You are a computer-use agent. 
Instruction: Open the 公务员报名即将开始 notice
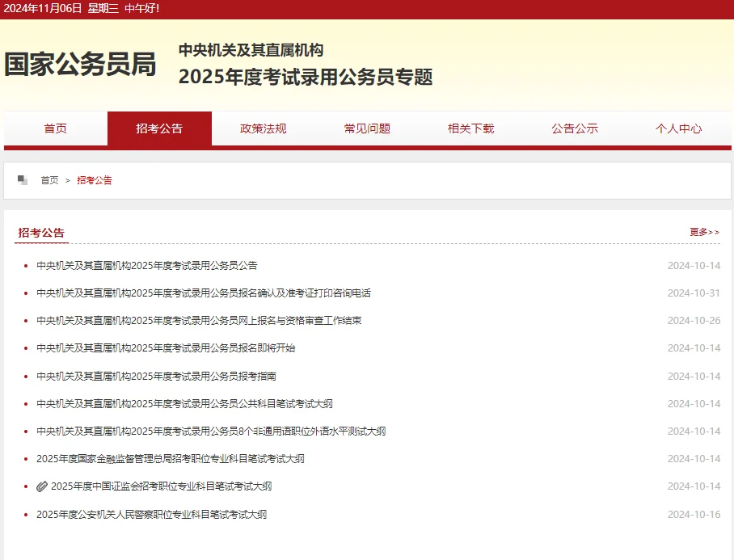pyautogui.click(x=166, y=348)
